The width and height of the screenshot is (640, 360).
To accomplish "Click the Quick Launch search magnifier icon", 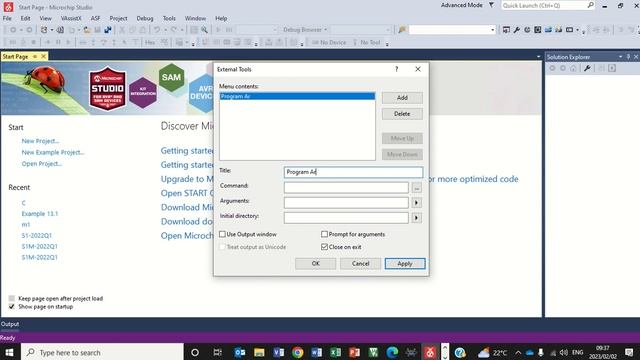I will tap(590, 5).
